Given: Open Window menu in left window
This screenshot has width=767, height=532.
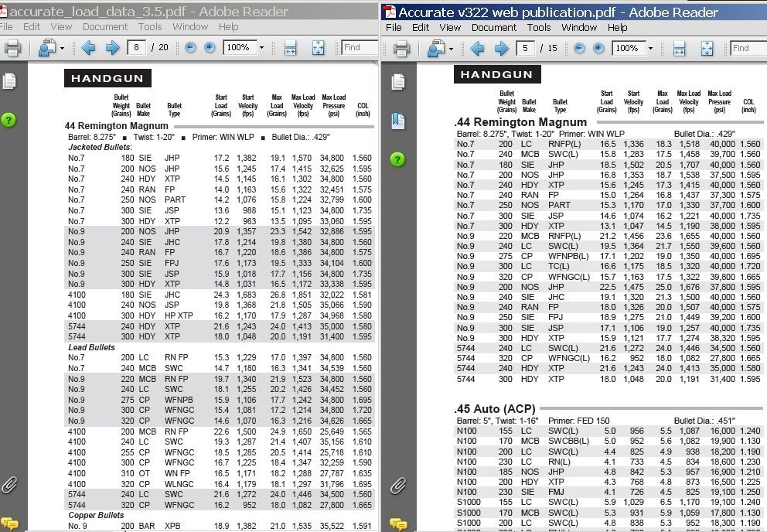Looking at the screenshot, I should pyautogui.click(x=189, y=26).
